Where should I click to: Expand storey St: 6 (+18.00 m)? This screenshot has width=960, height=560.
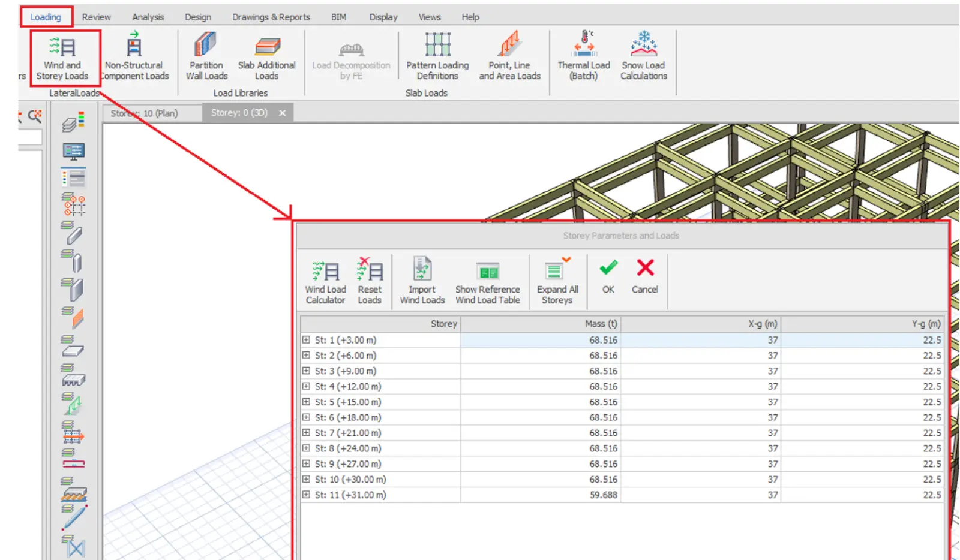click(x=307, y=417)
